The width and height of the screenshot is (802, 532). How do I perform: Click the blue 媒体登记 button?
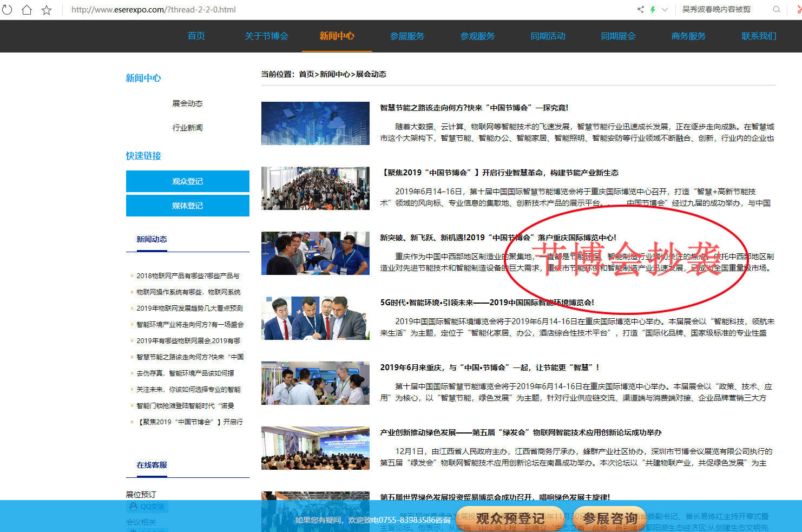[188, 206]
